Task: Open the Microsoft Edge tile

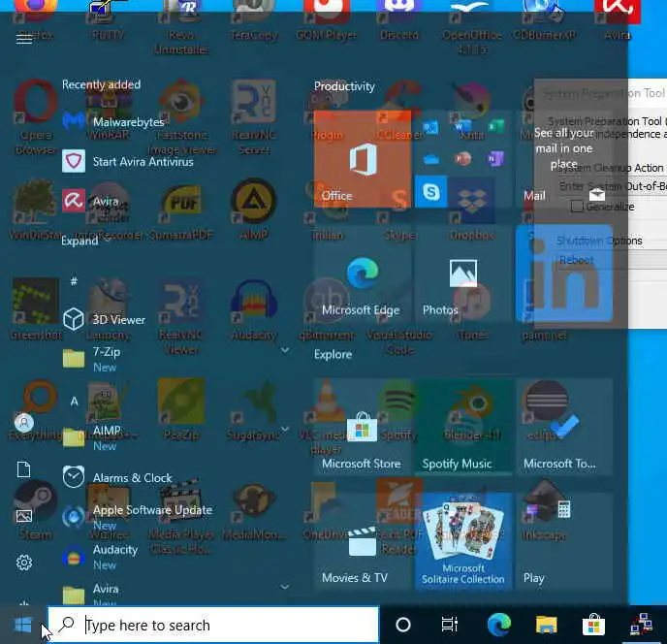Action: (363, 274)
